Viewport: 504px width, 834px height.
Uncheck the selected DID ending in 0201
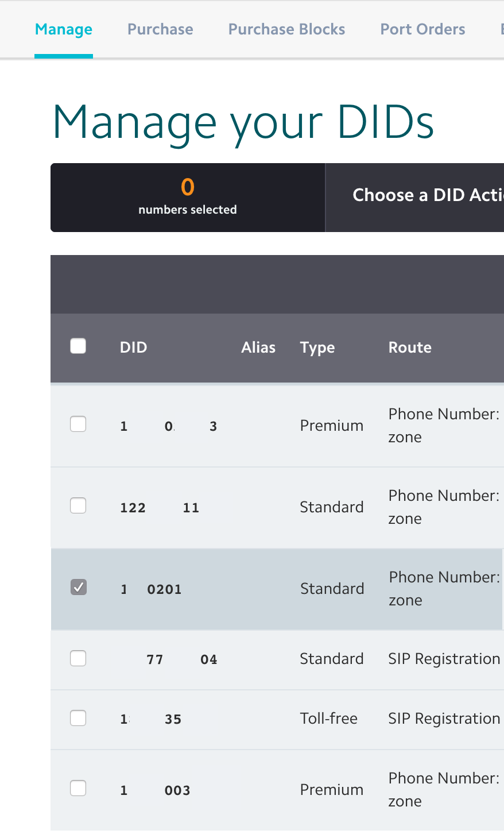click(x=79, y=587)
